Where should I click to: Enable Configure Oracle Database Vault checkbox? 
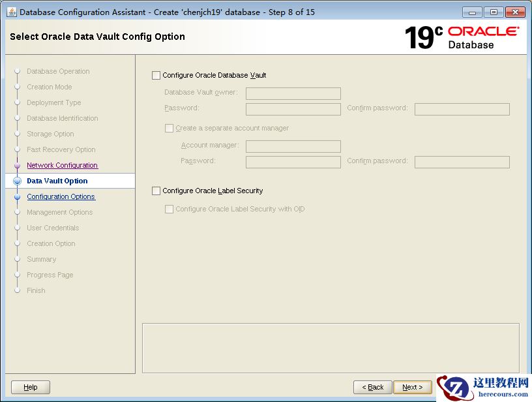[156, 76]
